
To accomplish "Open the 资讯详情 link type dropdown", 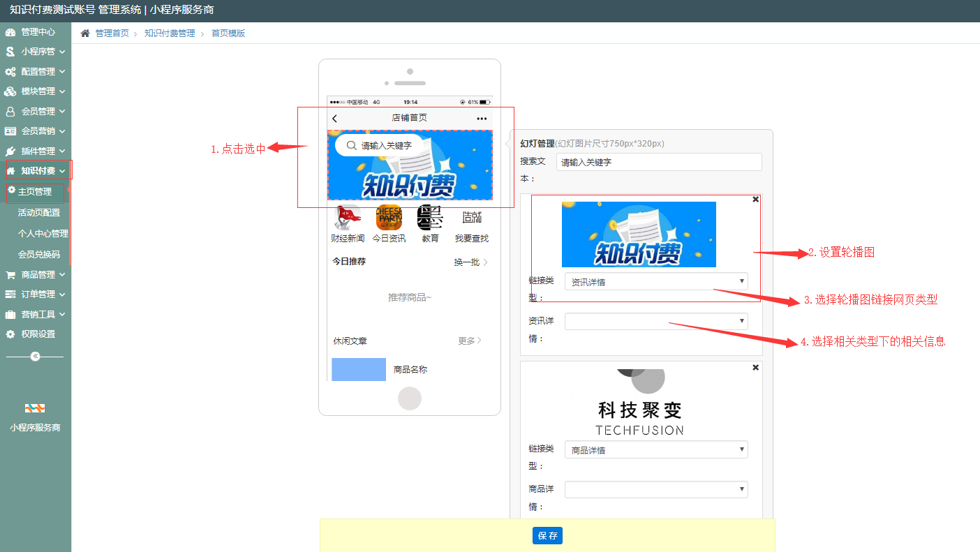I will [656, 282].
